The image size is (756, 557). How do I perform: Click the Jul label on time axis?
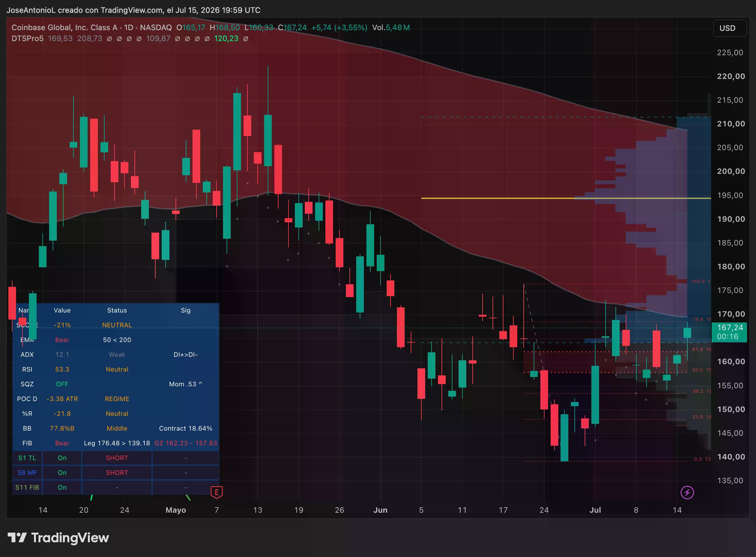tap(595, 510)
